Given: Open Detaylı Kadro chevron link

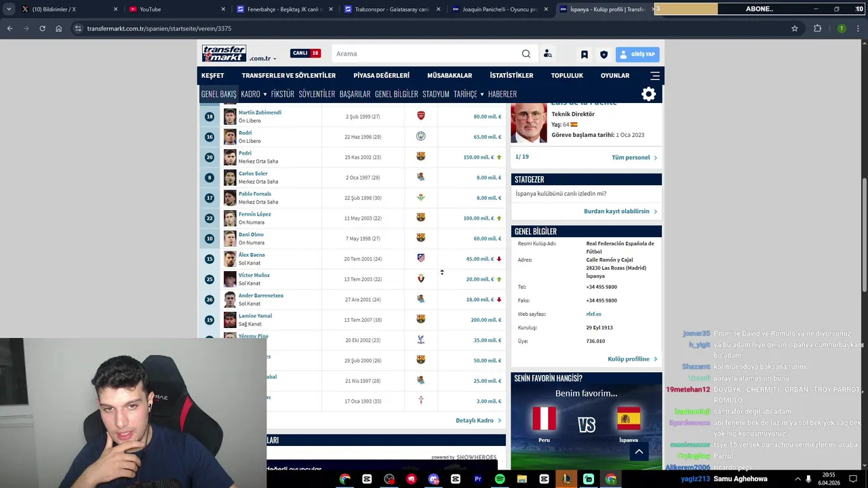Looking at the screenshot, I should tap(478, 420).
